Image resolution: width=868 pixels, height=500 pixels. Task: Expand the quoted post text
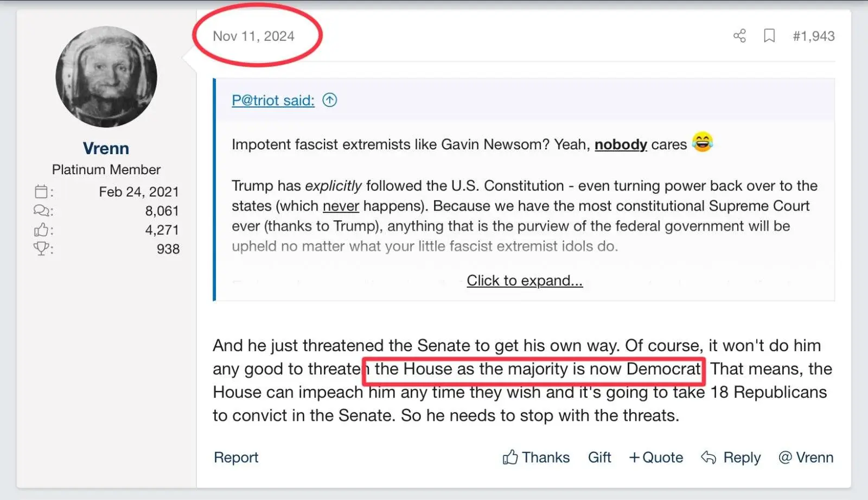[525, 280]
